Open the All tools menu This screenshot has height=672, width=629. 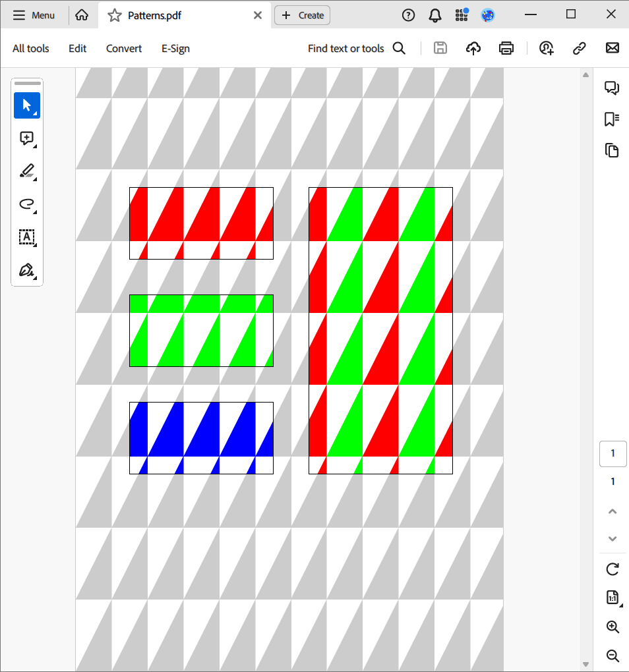tap(30, 47)
